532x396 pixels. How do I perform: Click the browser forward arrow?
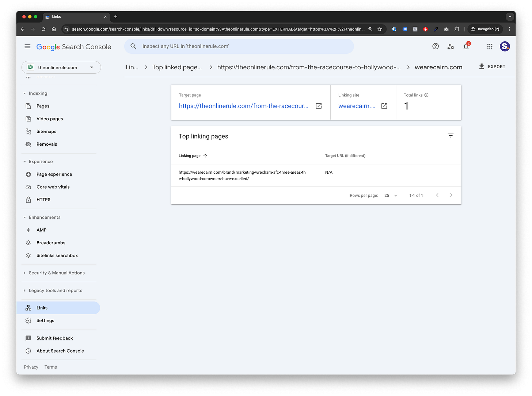point(33,29)
